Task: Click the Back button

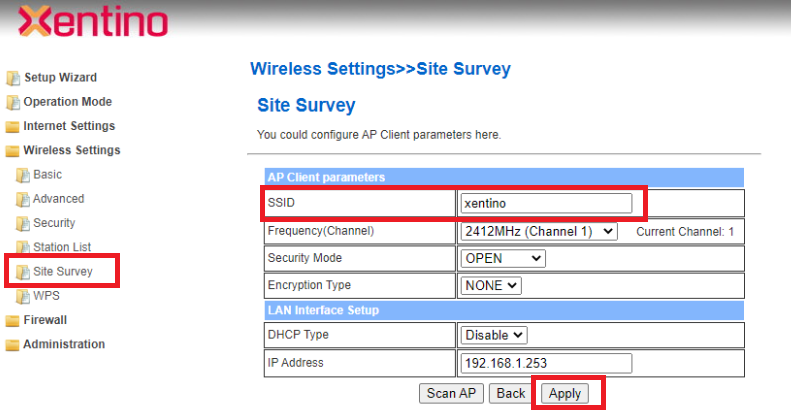Action: point(511,393)
